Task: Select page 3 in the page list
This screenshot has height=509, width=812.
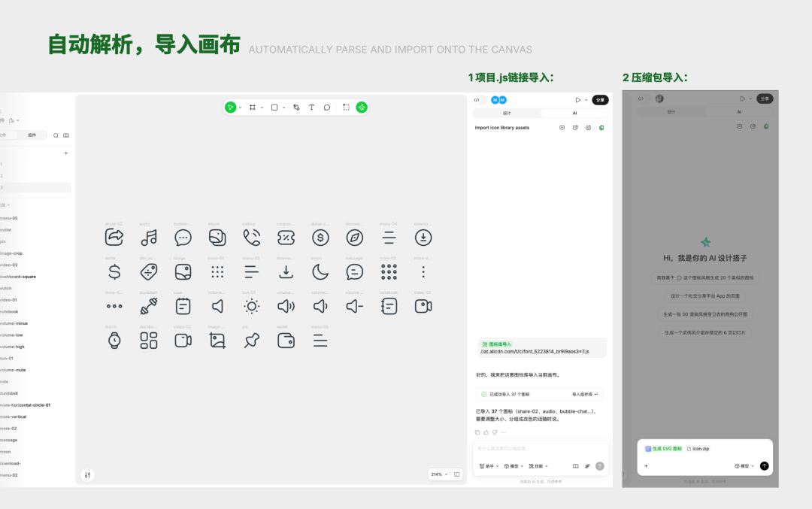Action: pyautogui.click(x=35, y=187)
